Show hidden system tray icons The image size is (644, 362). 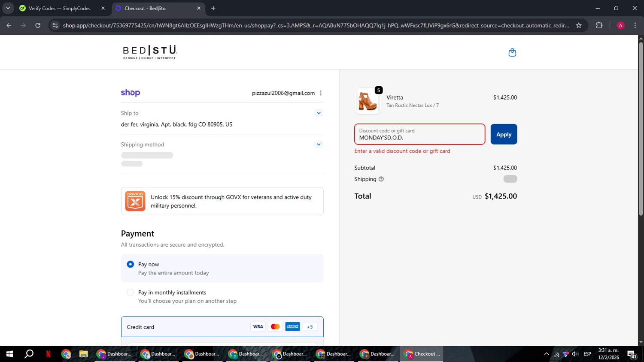pos(547,354)
